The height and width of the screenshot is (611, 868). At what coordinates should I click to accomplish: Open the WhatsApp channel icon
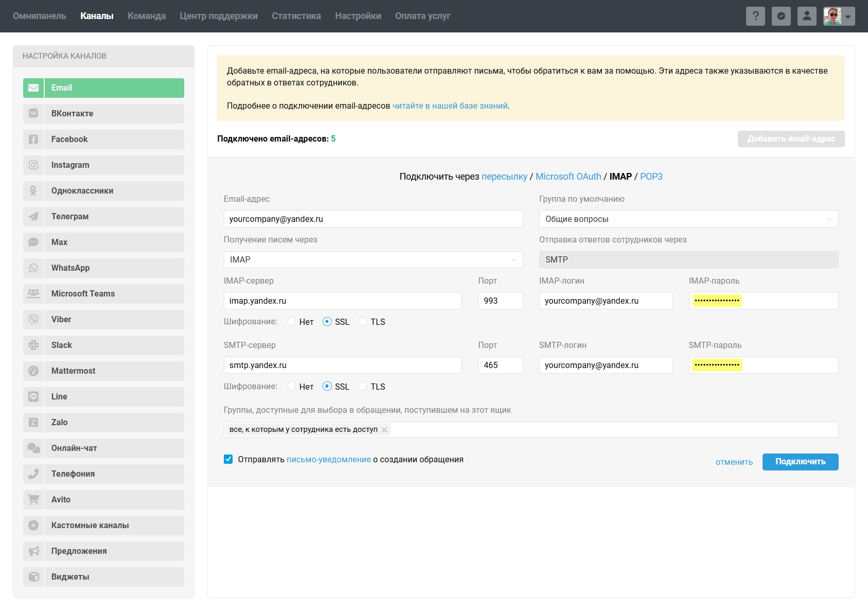point(33,268)
